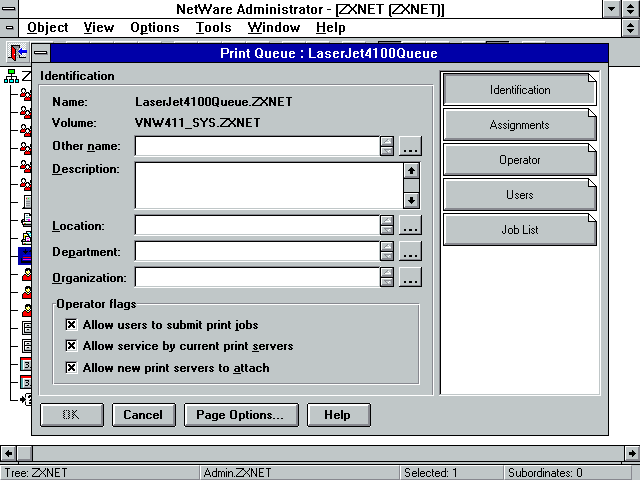Open the Print Queue dialog control menu

pos(41,53)
